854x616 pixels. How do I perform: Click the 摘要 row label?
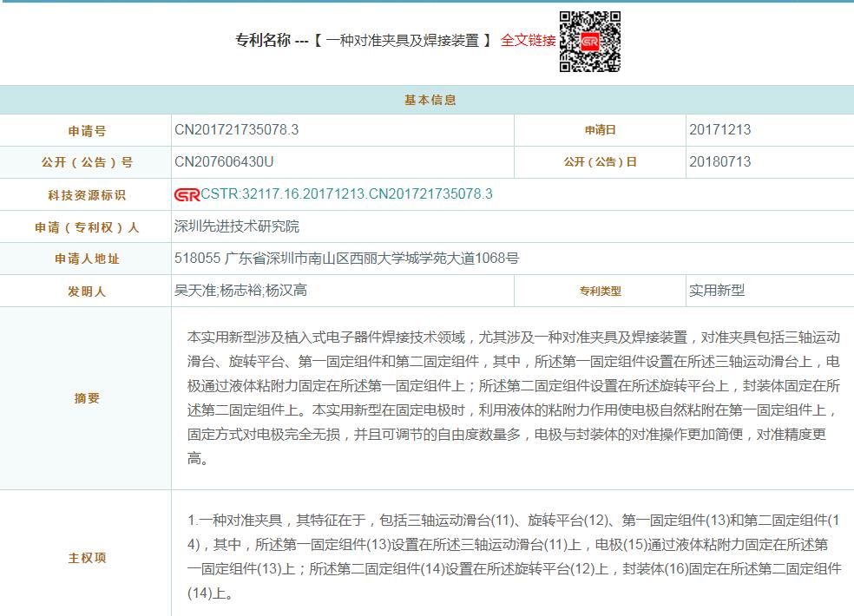[x=86, y=398]
